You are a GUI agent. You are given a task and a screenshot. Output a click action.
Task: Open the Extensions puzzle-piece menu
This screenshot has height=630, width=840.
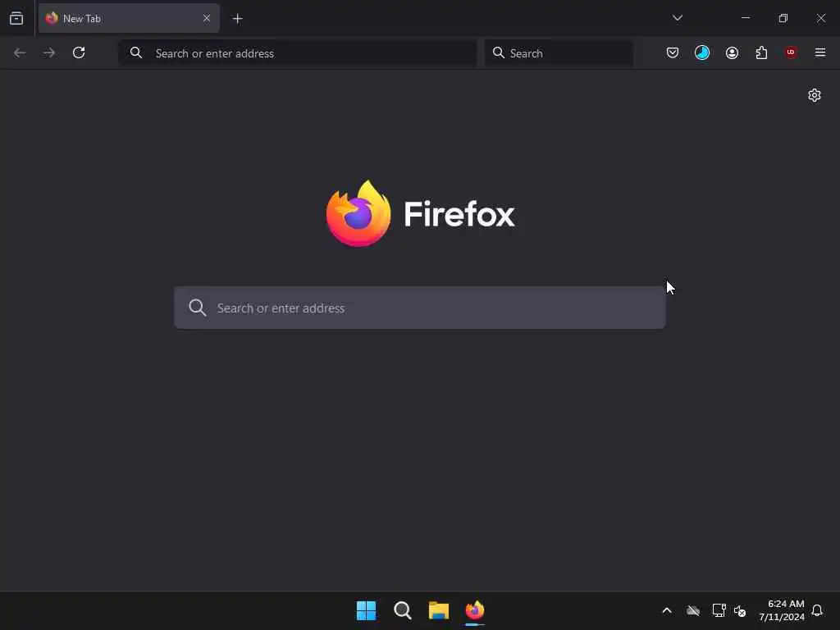(x=761, y=52)
